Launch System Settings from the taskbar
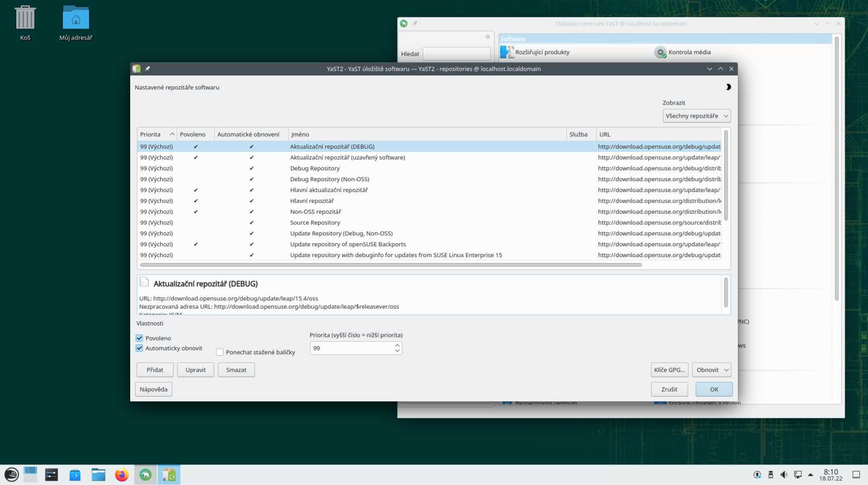Viewport: 868px width, 485px height. [x=52, y=475]
